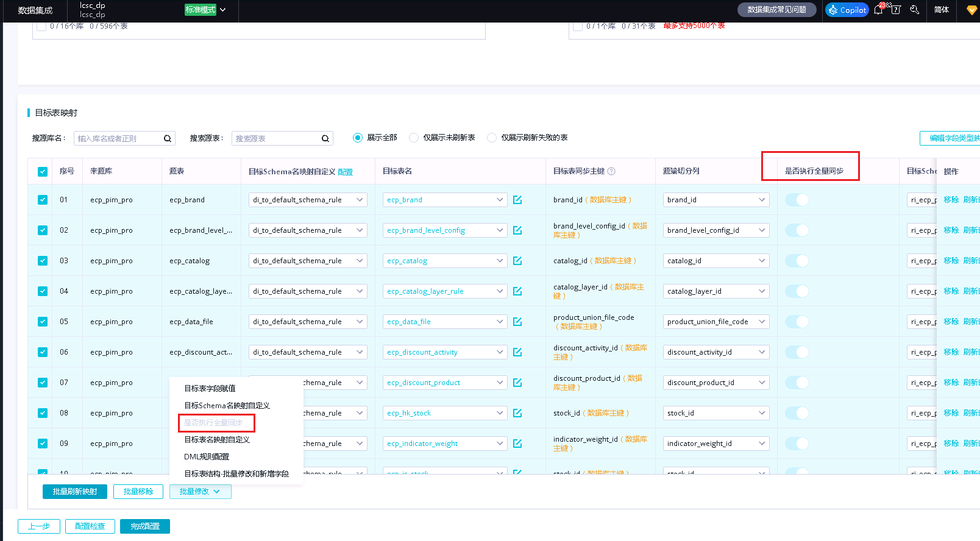
Task: Uncheck row 08 checkbox
Action: [43, 413]
